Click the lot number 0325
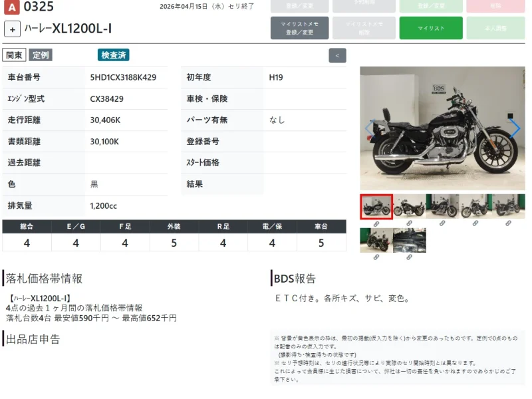 pyautogui.click(x=39, y=7)
